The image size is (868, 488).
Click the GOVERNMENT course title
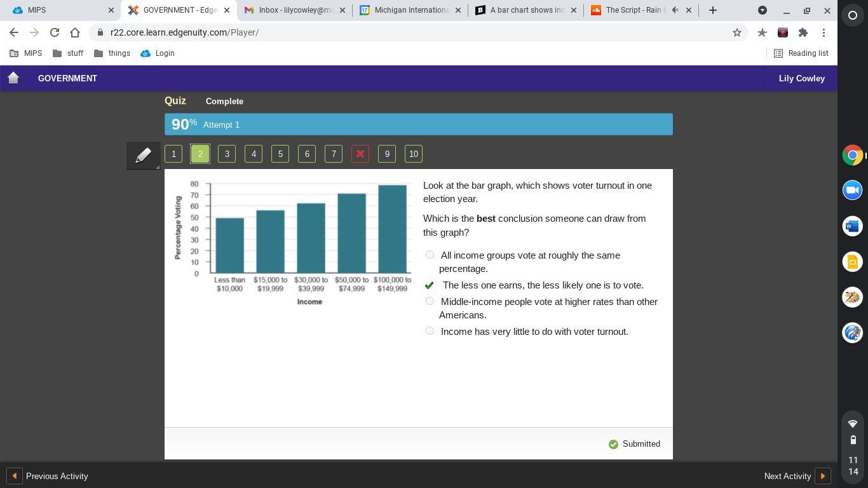pos(67,78)
